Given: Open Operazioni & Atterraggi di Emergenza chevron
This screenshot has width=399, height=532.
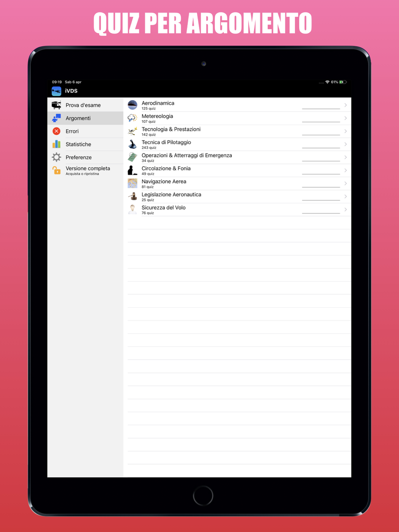Looking at the screenshot, I should [x=346, y=157].
